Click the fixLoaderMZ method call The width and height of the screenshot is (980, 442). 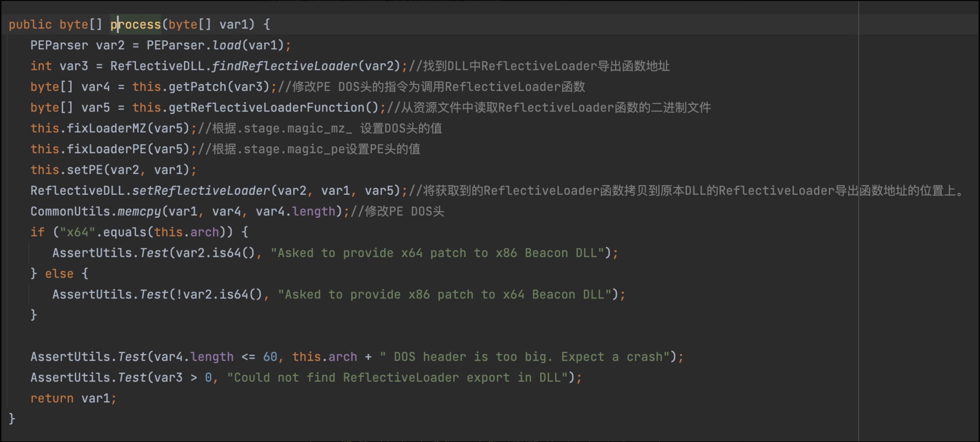(x=107, y=128)
